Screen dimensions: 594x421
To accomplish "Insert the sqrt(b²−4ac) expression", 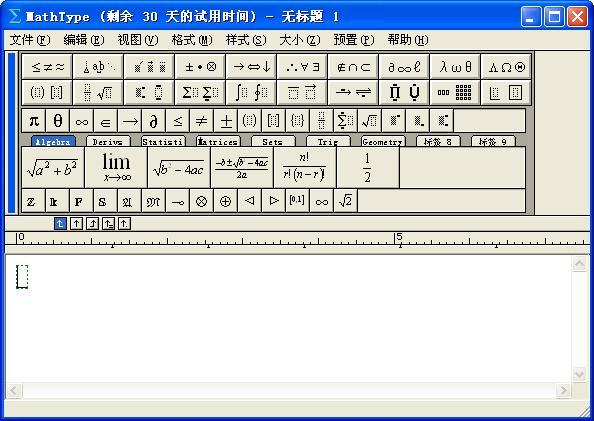I will (179, 167).
